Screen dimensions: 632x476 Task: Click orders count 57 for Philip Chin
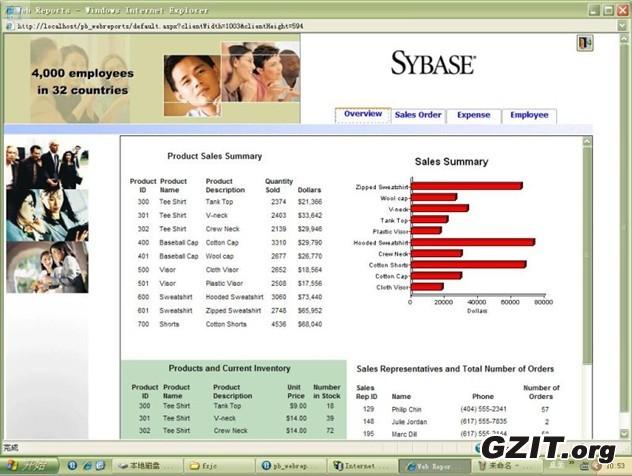coord(545,409)
